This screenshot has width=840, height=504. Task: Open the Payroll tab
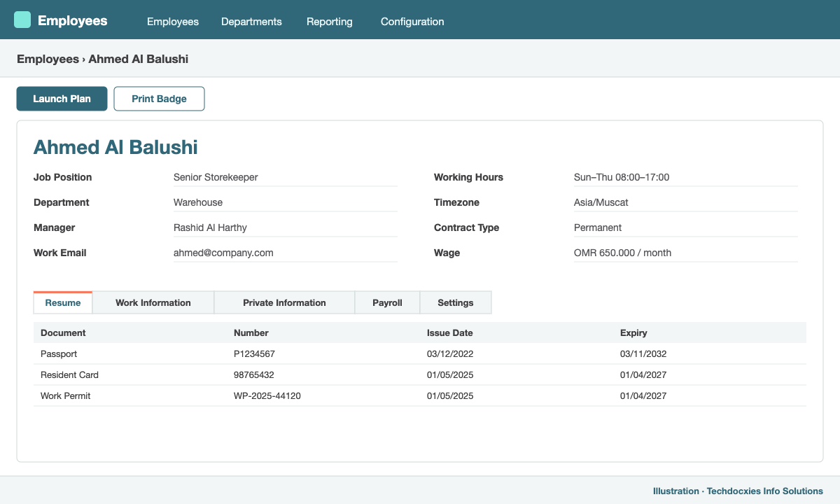387,302
